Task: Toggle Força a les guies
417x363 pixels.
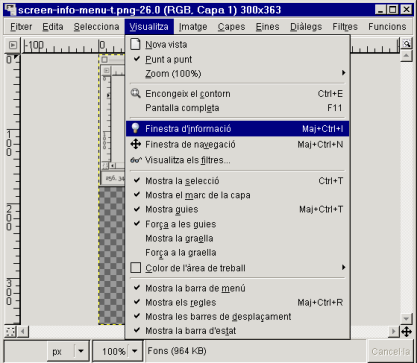Action: pos(237,224)
